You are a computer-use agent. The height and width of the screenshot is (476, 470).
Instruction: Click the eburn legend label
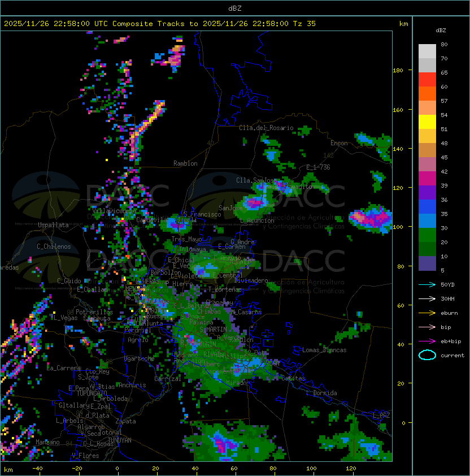[449, 313]
